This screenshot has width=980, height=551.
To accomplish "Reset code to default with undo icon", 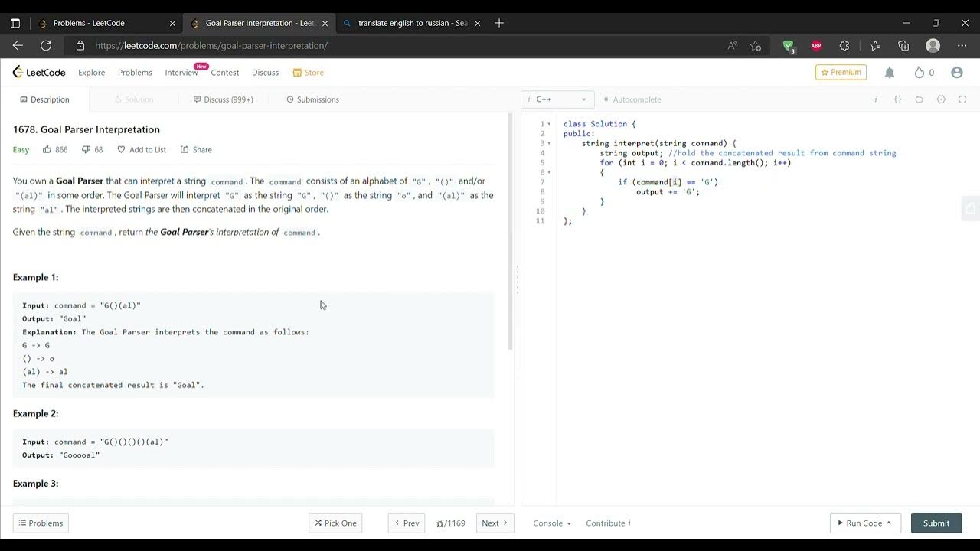I will [x=920, y=99].
